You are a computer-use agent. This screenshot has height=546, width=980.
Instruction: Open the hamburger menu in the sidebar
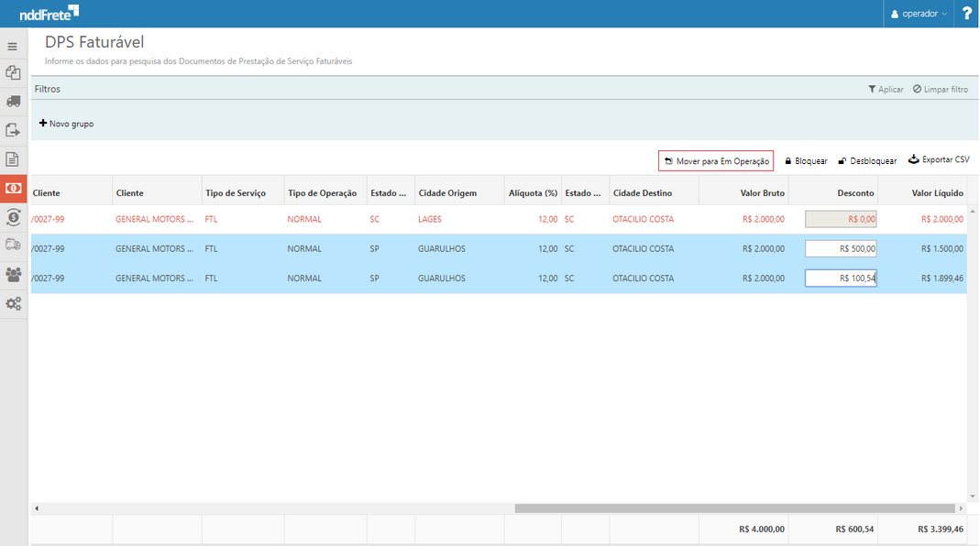pos(13,46)
